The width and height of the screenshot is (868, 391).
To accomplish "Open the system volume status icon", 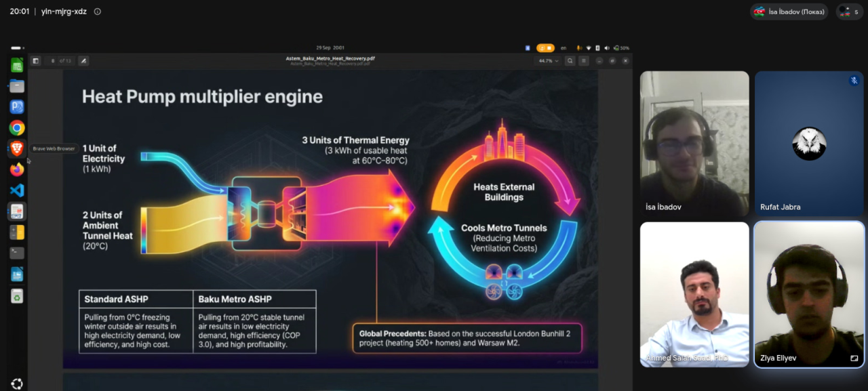I will pos(606,48).
